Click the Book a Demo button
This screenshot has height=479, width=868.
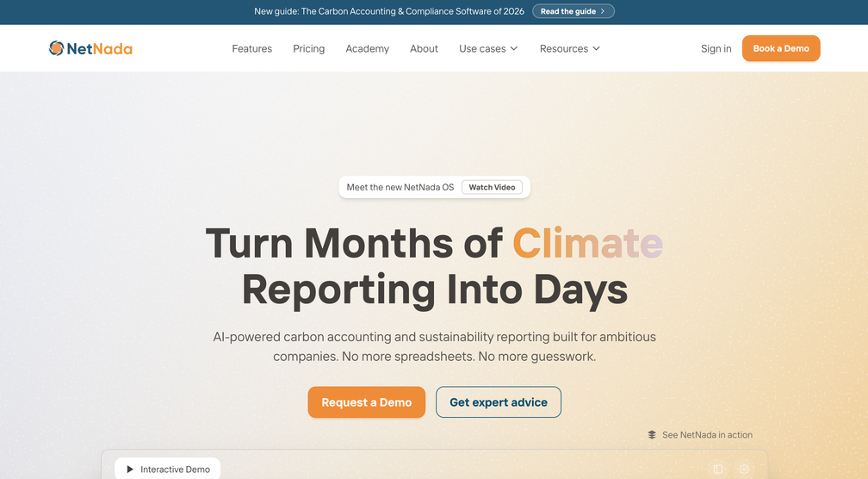[x=781, y=48]
